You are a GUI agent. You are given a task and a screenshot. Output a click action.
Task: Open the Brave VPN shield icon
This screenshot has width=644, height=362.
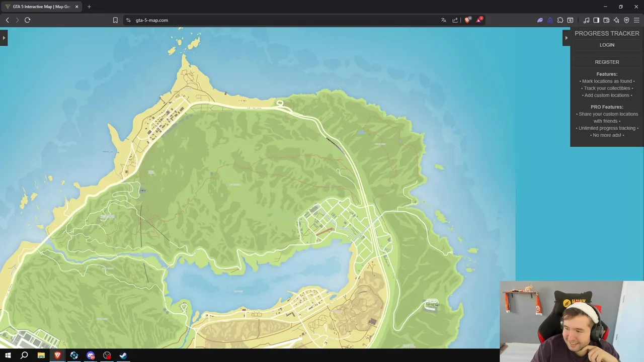click(626, 20)
